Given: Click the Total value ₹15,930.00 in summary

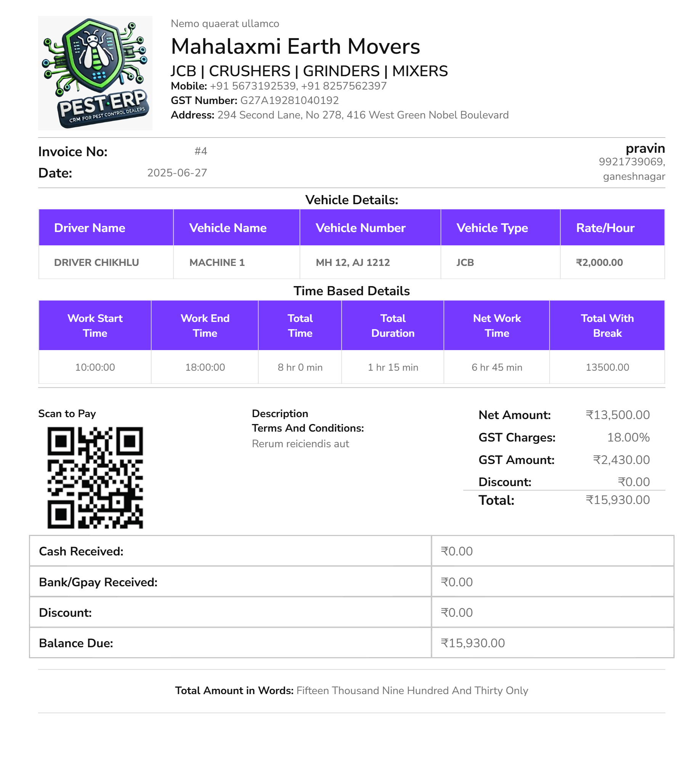Looking at the screenshot, I should (617, 500).
